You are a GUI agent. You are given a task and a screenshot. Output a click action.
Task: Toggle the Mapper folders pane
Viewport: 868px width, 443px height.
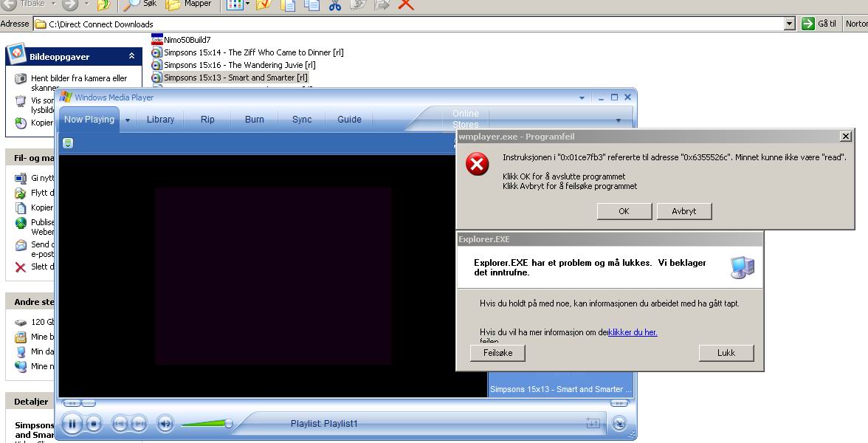188,4
